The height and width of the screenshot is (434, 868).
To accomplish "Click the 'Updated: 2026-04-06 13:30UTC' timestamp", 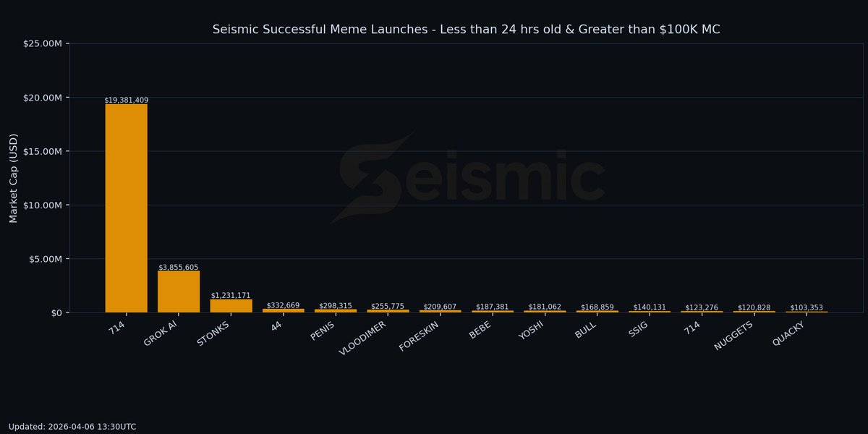I will click(x=72, y=427).
